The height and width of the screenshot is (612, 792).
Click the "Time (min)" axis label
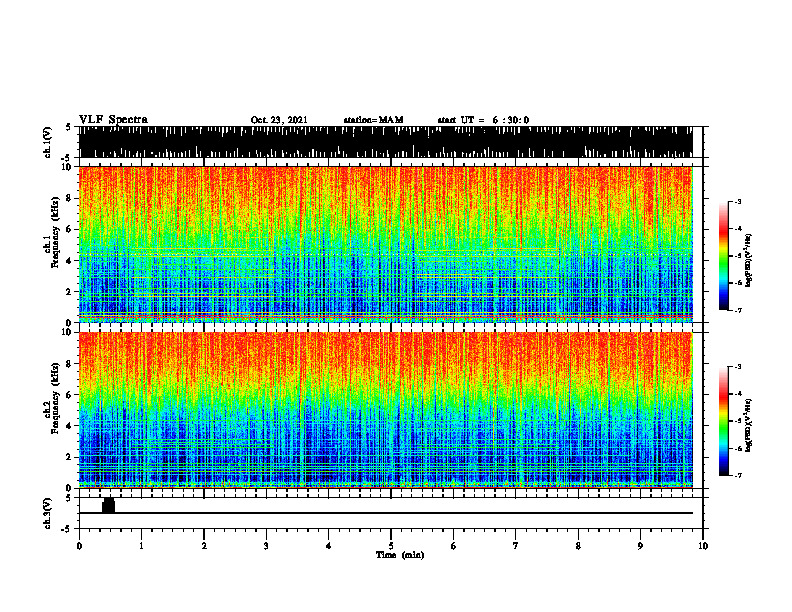tap(400, 555)
